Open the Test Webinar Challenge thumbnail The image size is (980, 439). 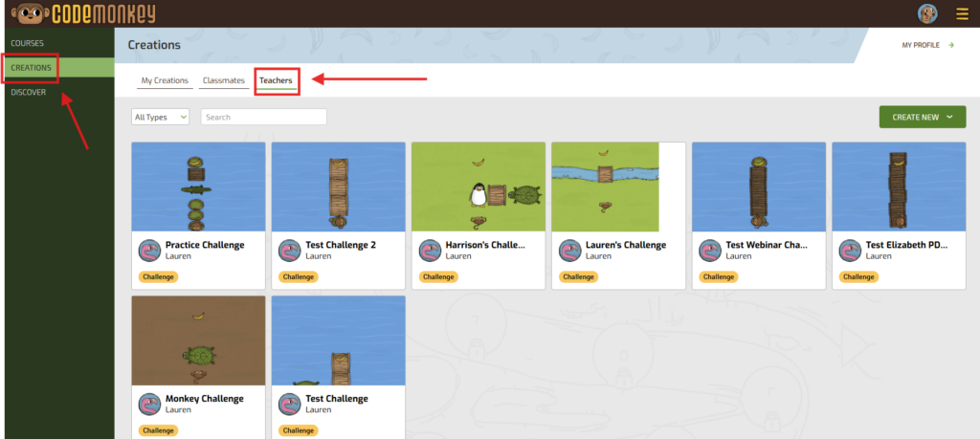coord(759,187)
